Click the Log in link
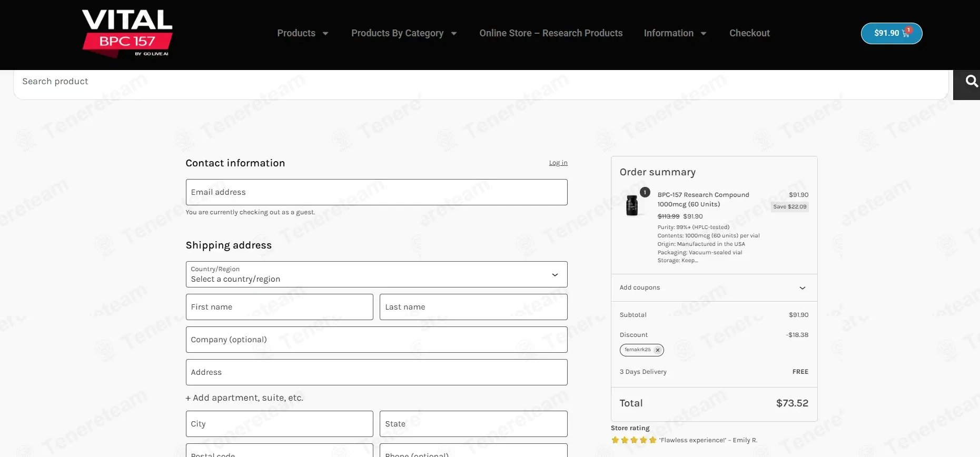This screenshot has width=980, height=457. click(x=558, y=163)
